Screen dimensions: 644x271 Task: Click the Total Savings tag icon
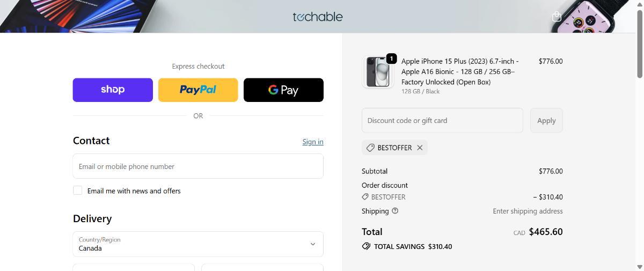pos(366,246)
